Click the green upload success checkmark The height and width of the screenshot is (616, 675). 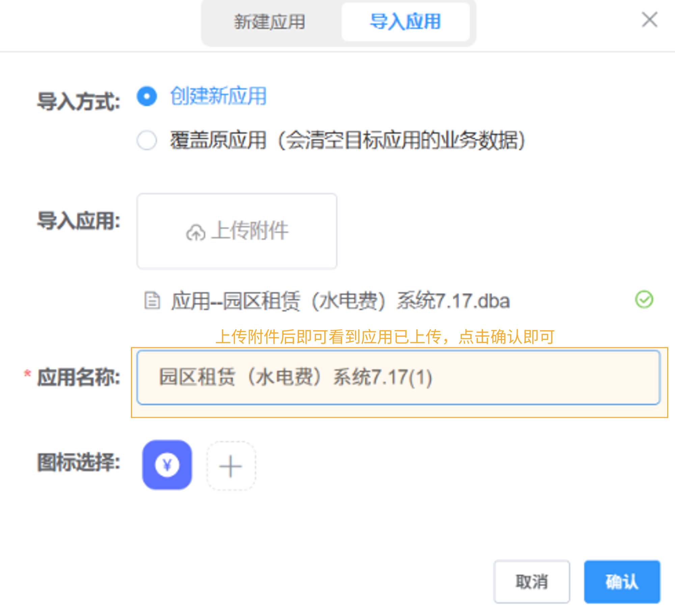click(644, 299)
